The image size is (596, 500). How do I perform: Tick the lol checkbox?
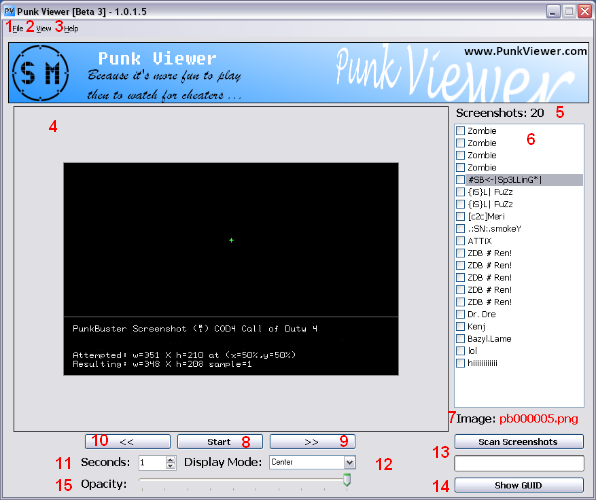(460, 351)
